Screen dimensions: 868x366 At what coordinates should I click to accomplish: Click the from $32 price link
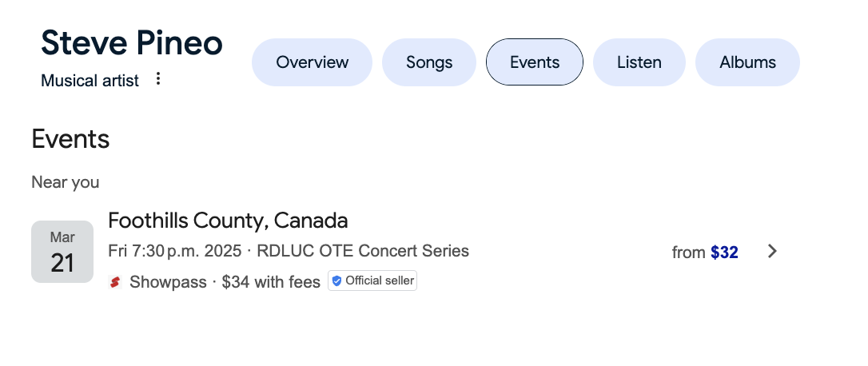tap(705, 253)
